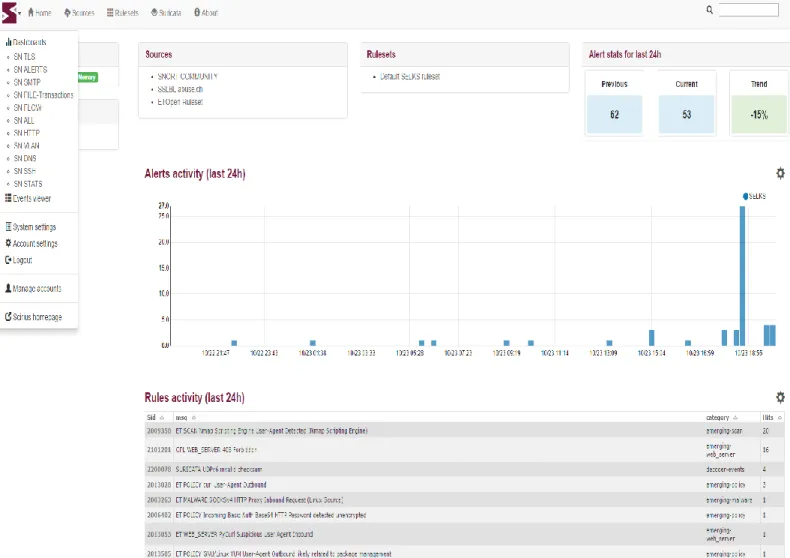The height and width of the screenshot is (558, 790).
Task: Select Logout from the menu
Action: [x=19, y=260]
